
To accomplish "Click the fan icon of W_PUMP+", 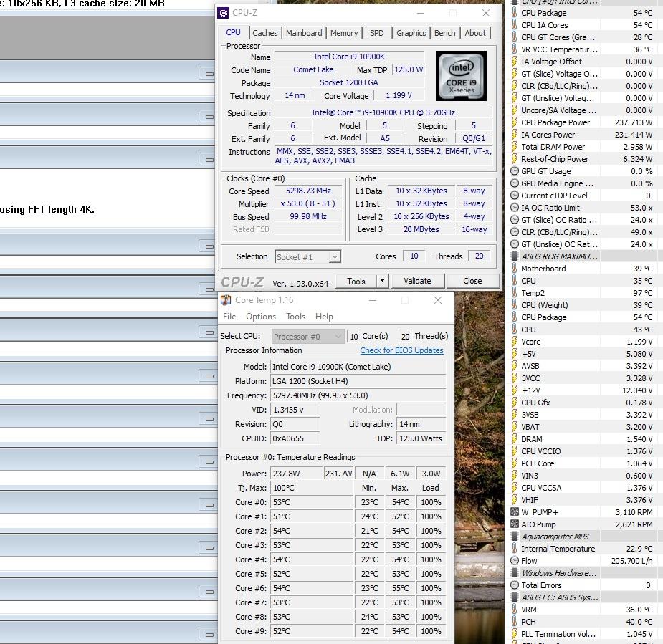I will click(x=514, y=512).
